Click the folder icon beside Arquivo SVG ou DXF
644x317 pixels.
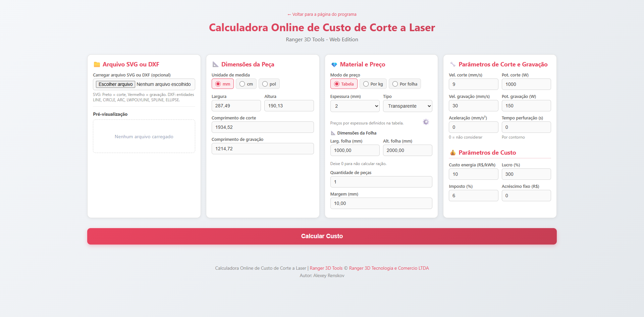[97, 64]
